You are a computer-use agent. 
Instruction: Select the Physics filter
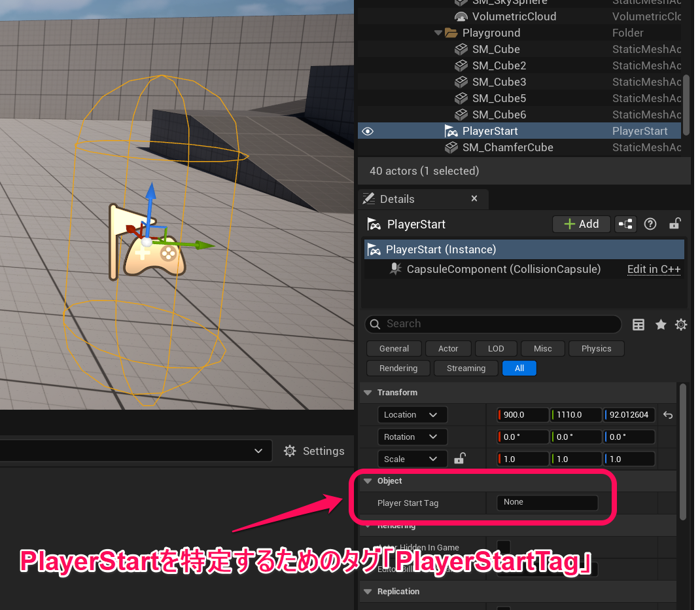pyautogui.click(x=597, y=349)
